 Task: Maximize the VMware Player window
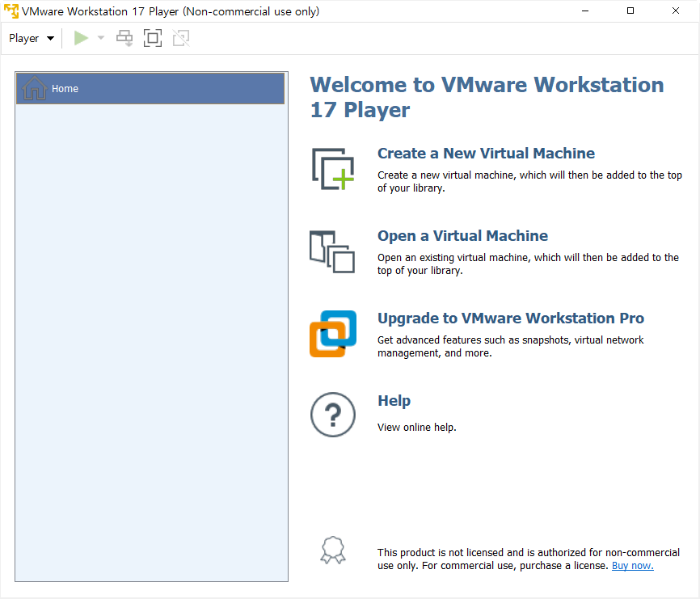[630, 11]
